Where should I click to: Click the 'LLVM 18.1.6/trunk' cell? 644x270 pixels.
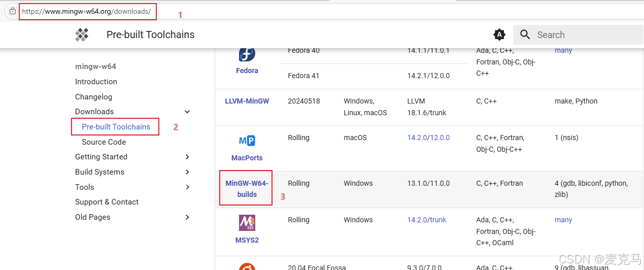pos(427,107)
